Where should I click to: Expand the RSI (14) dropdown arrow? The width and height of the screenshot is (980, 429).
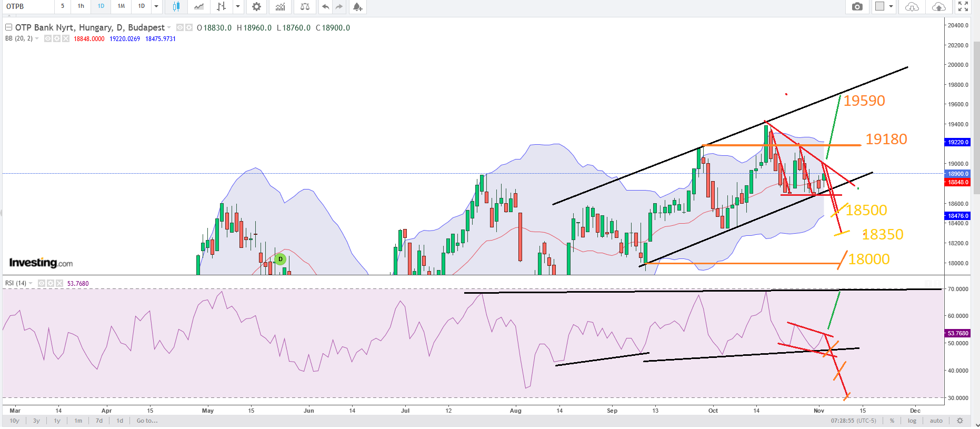tap(31, 283)
